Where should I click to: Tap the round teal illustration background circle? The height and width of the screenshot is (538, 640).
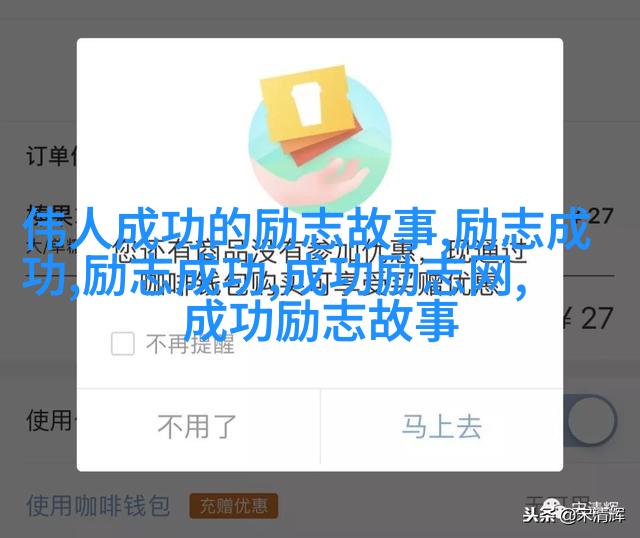pos(320,143)
